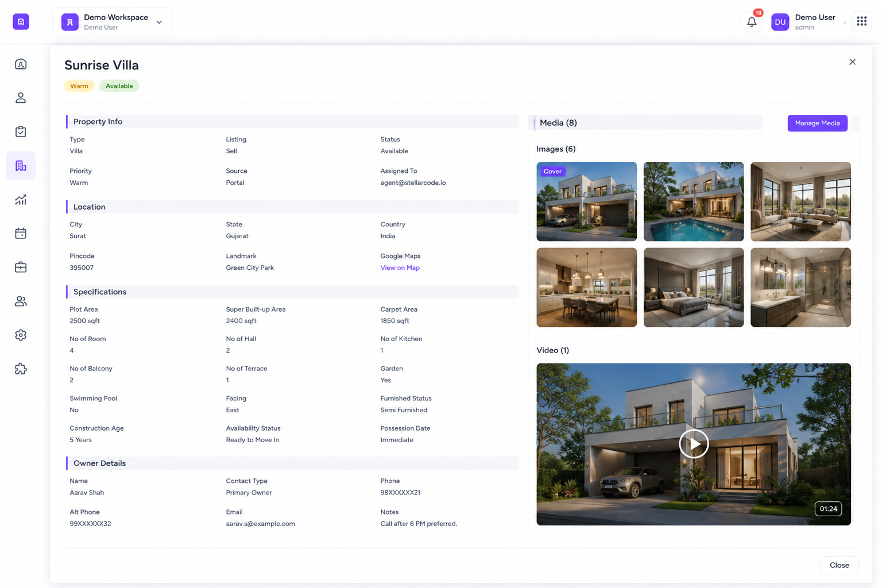Open the living room image thumbnail
Image resolution: width=882 pixels, height=588 pixels.
[800, 202]
